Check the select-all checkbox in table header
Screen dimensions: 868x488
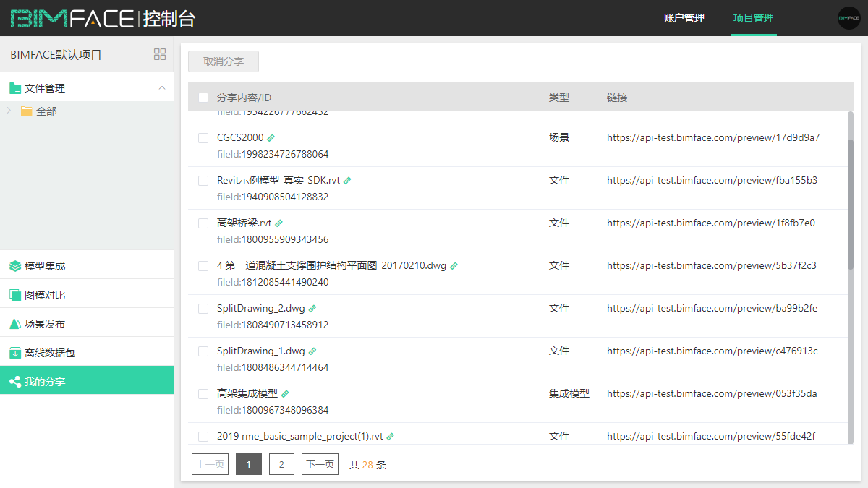(x=203, y=96)
